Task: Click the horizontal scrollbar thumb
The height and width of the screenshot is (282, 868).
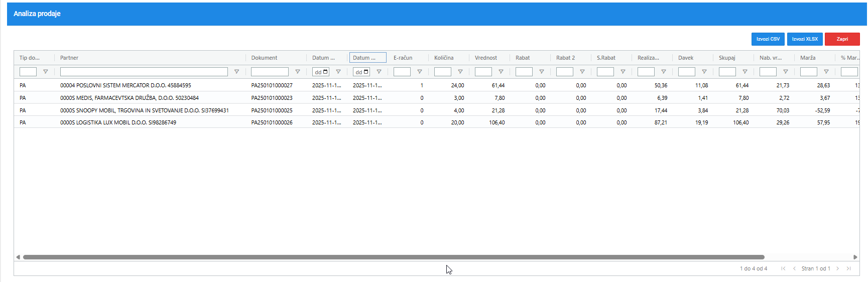Action: click(394, 257)
